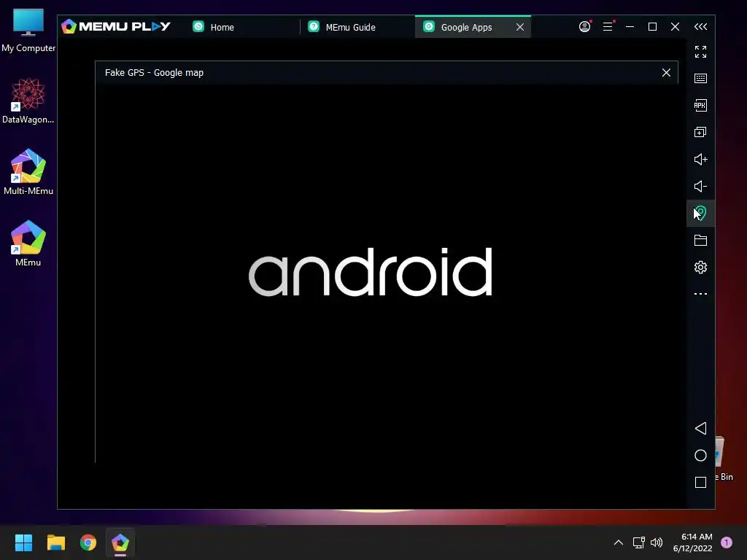Open the MEmu hamburger menu

click(x=608, y=27)
